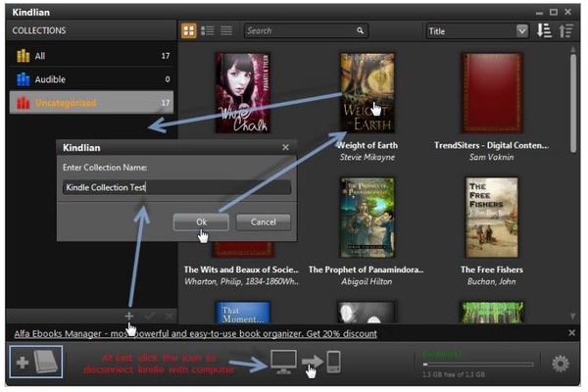This screenshot has height=392, width=588.
Task: Click the rename collection checkmark icon
Action: [150, 317]
